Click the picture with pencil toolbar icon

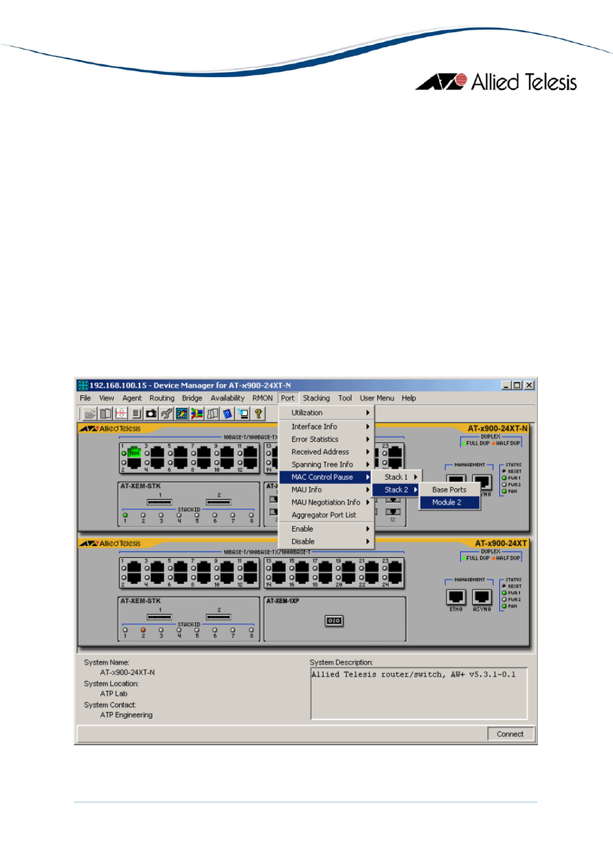tap(182, 414)
